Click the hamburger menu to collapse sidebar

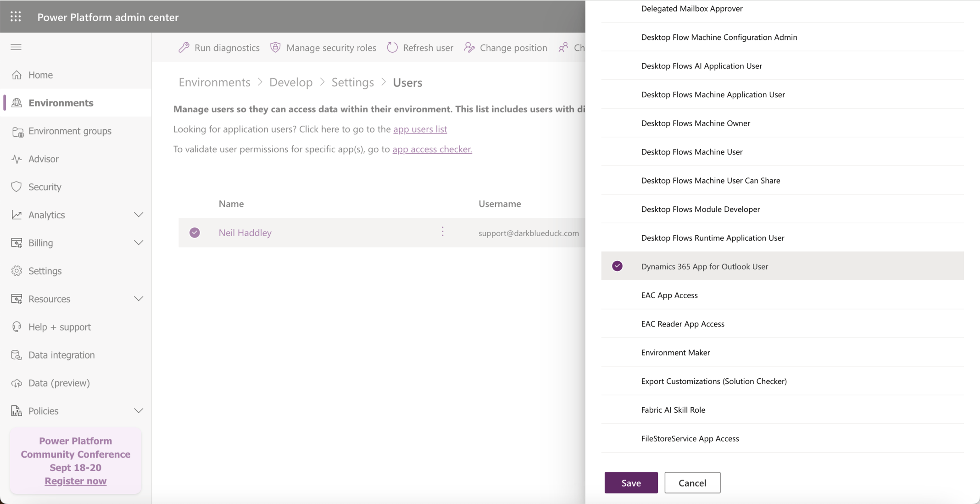click(x=16, y=47)
